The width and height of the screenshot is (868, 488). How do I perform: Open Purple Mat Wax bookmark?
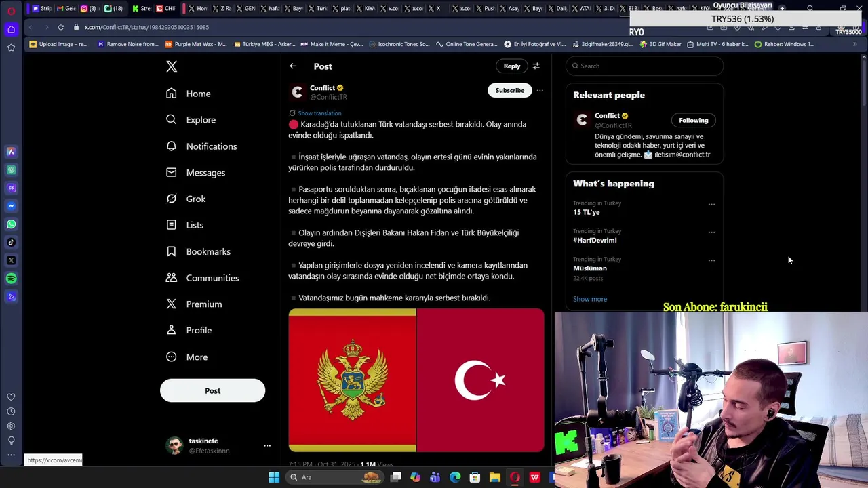point(195,44)
